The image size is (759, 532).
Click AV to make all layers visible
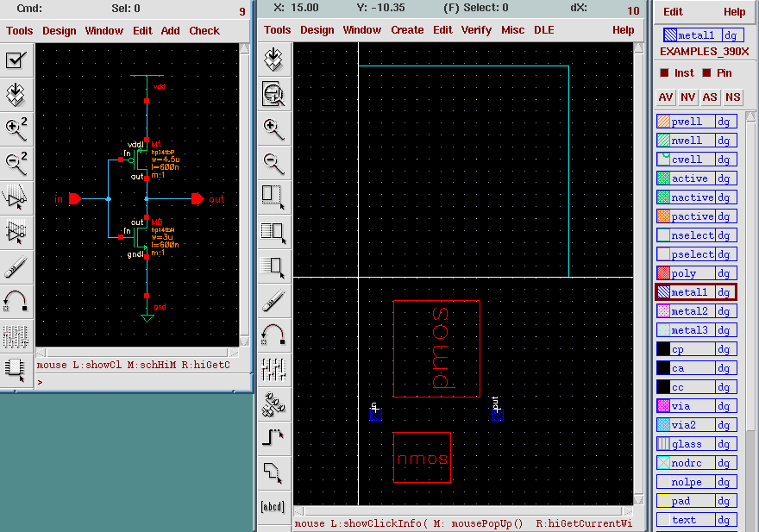666,97
